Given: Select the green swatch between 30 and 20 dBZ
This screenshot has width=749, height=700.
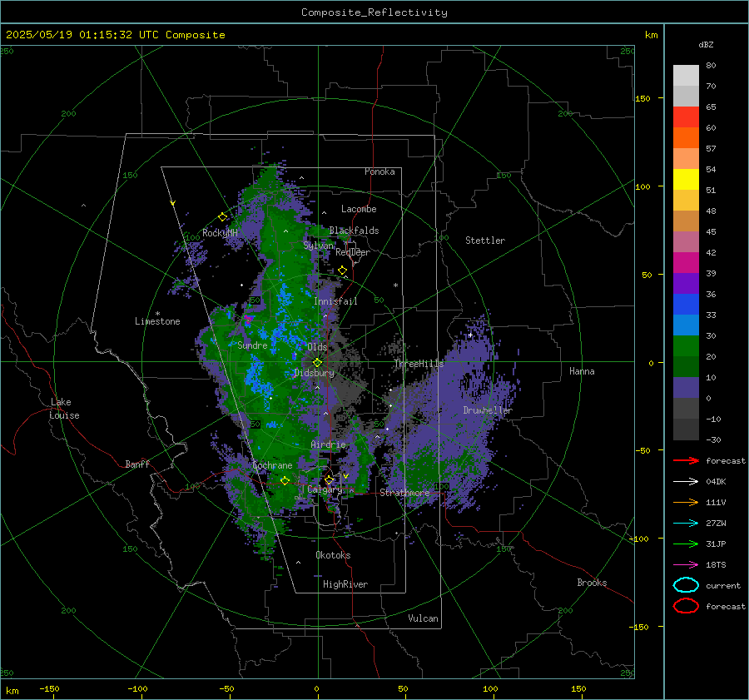Looking at the screenshot, I should 686,346.
